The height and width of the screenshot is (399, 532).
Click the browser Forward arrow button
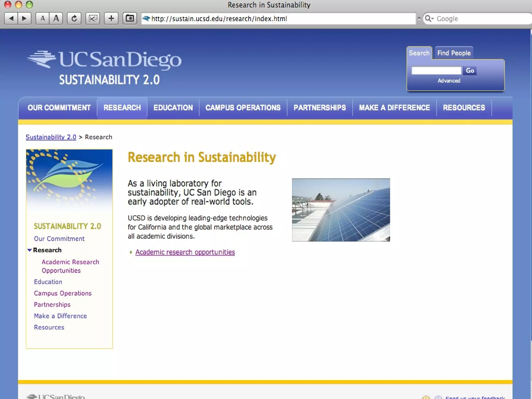[x=24, y=18]
